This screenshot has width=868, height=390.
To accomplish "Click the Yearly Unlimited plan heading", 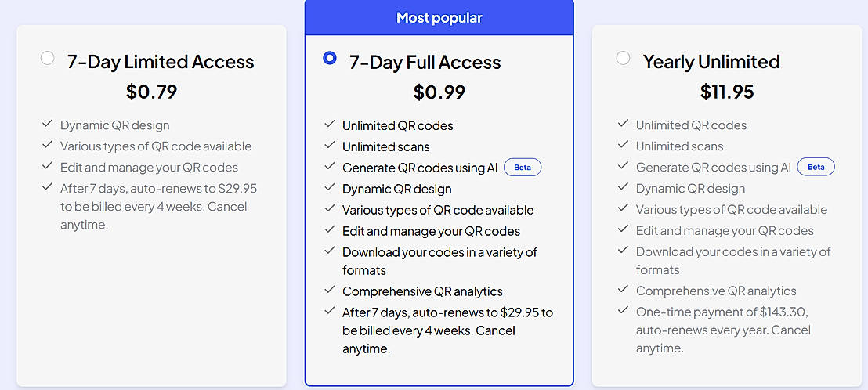I will pyautogui.click(x=711, y=62).
